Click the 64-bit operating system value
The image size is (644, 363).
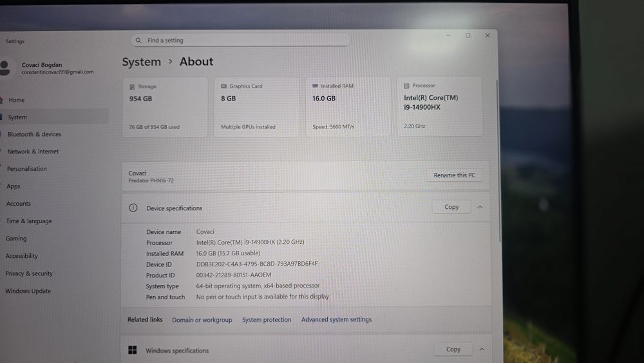click(x=258, y=286)
